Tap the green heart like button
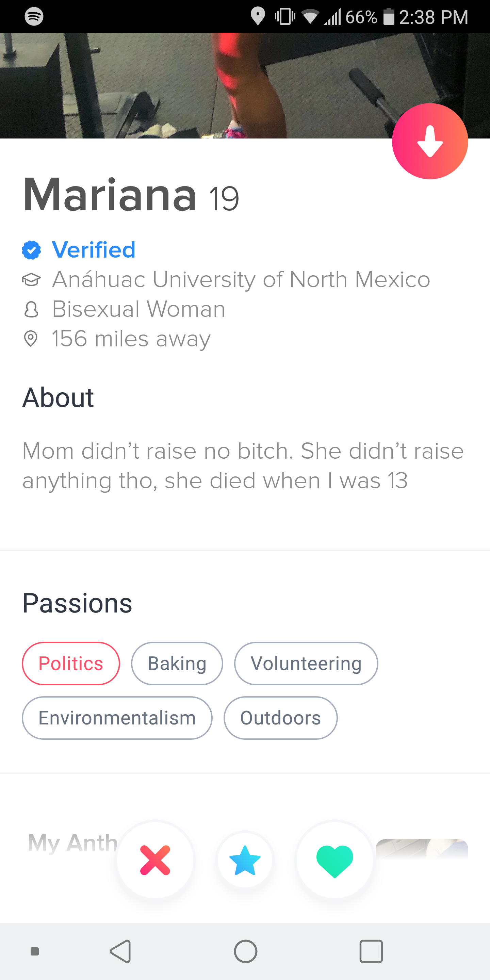This screenshot has height=980, width=490. (335, 861)
